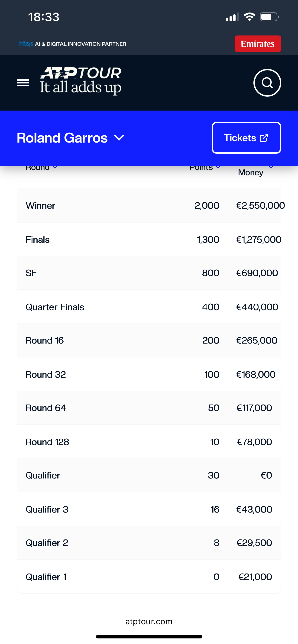Click the ATP Tour logo

(80, 80)
